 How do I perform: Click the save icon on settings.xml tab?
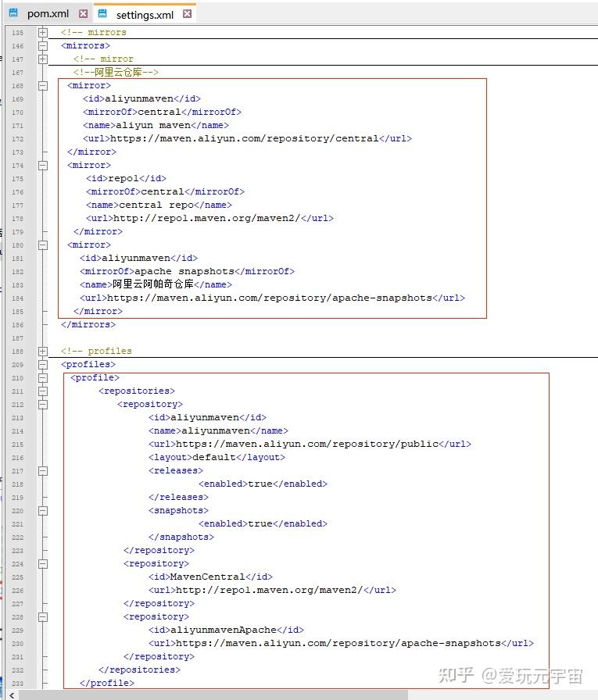pos(102,13)
